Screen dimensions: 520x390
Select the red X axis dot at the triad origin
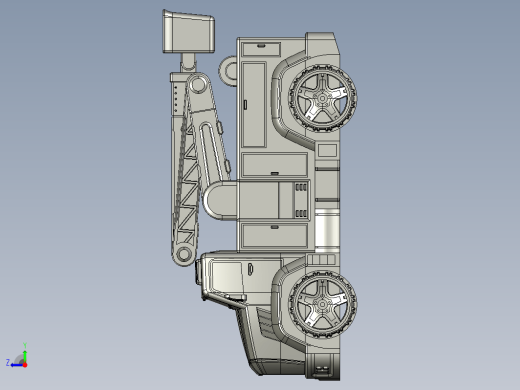click(x=25, y=365)
